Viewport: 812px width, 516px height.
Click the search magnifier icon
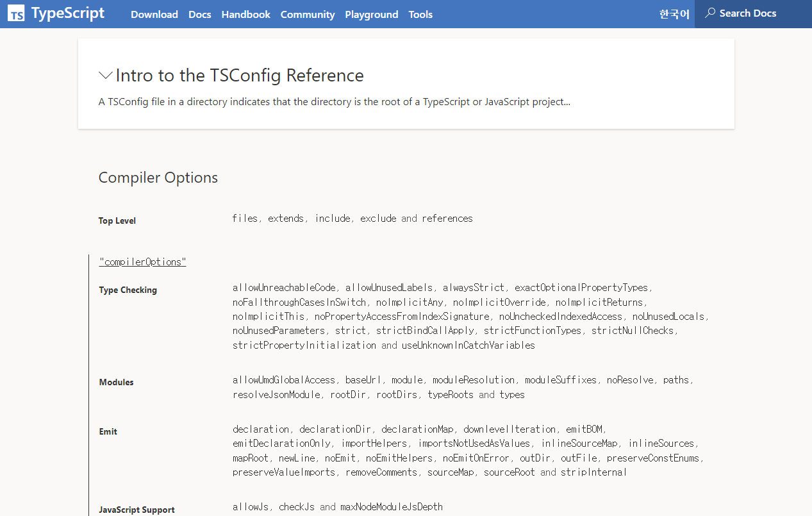(710, 13)
